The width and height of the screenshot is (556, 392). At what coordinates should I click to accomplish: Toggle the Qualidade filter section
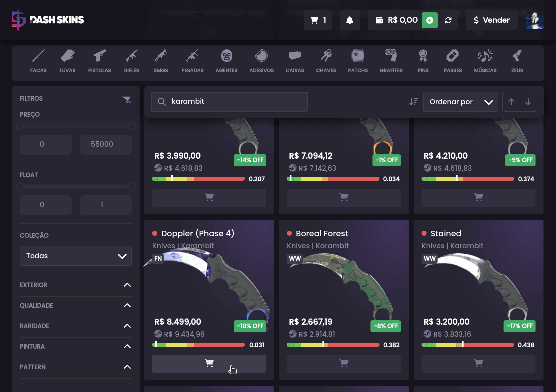tap(76, 305)
